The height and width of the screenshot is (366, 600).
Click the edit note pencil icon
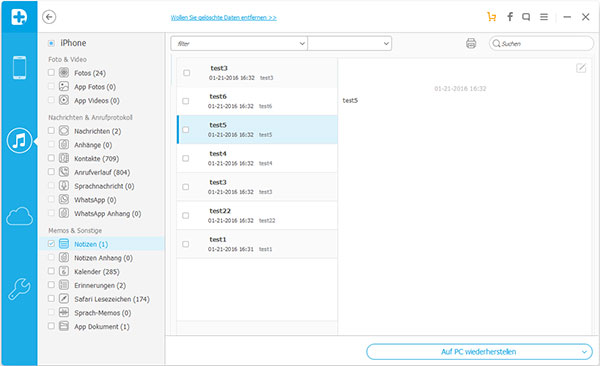pos(581,68)
